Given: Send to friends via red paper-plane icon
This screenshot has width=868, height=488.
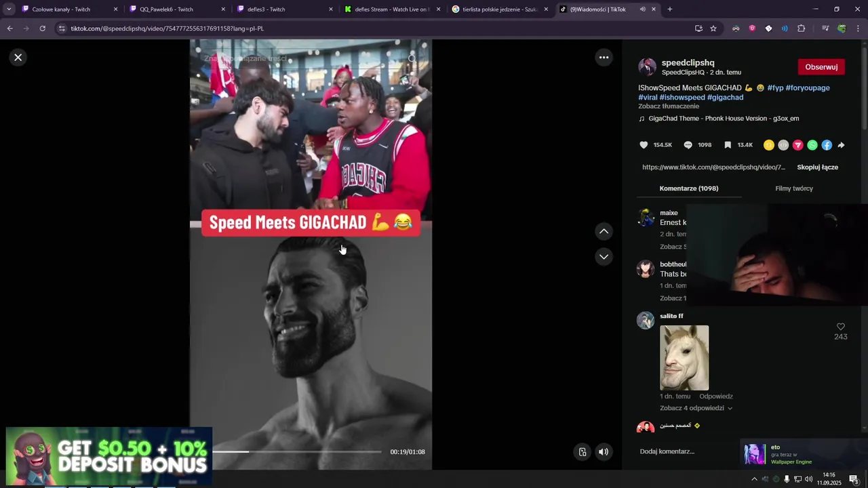Looking at the screenshot, I should [797, 145].
